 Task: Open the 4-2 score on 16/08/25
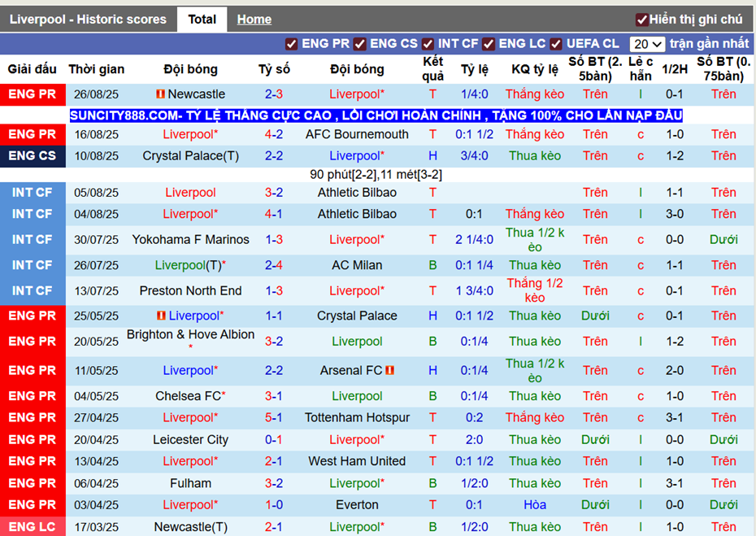[274, 134]
